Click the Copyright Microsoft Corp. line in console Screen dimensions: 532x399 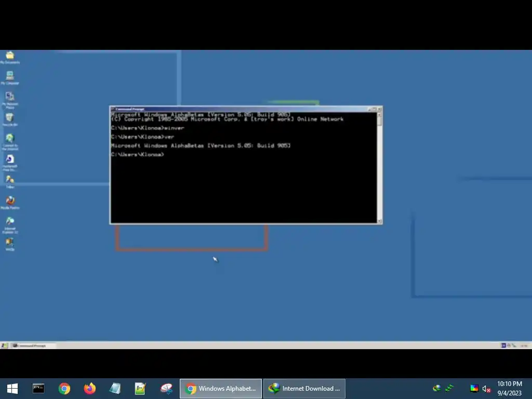227,119
